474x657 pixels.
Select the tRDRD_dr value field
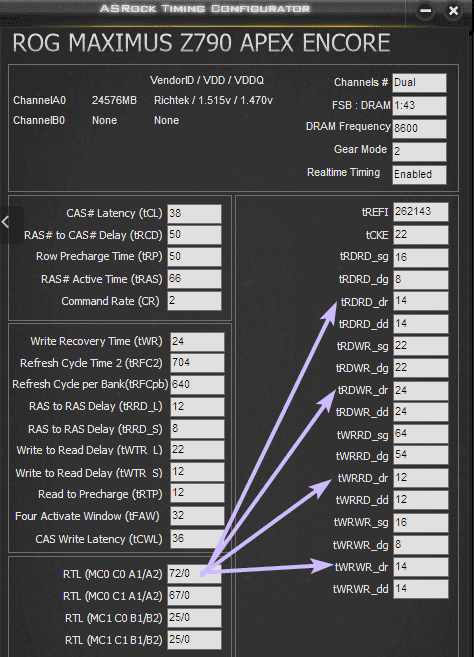(421, 301)
